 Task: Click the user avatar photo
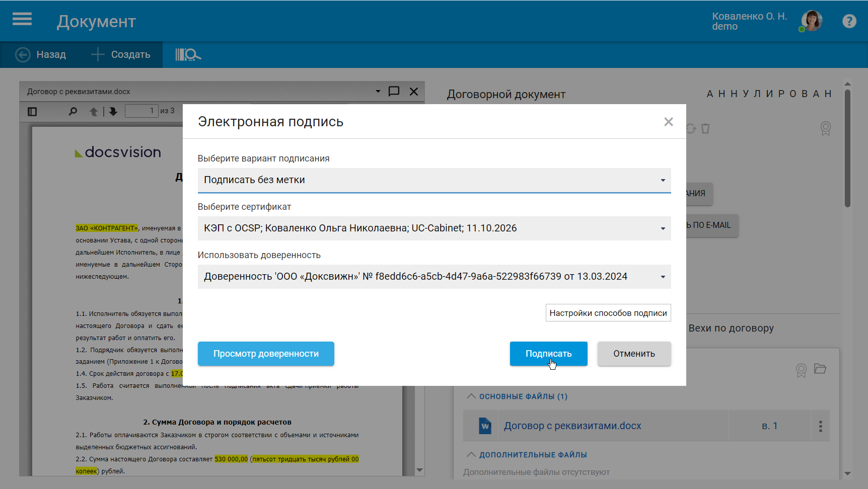[x=812, y=21]
